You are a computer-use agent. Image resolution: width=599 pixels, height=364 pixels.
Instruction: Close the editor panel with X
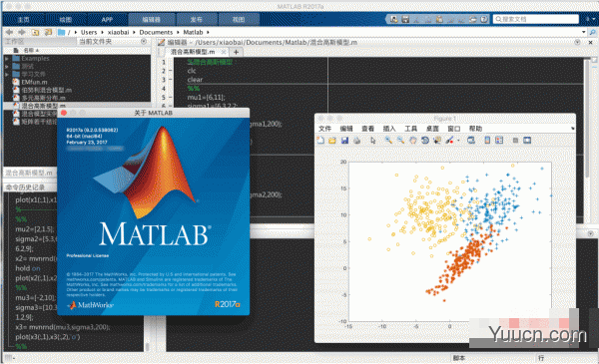pyautogui.click(x=590, y=42)
